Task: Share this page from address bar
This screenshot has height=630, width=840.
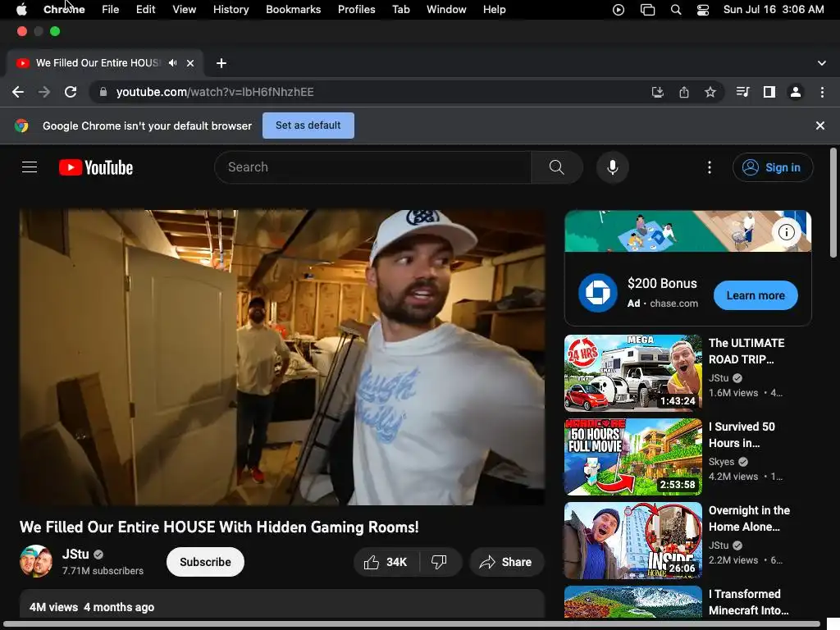Action: (684, 92)
